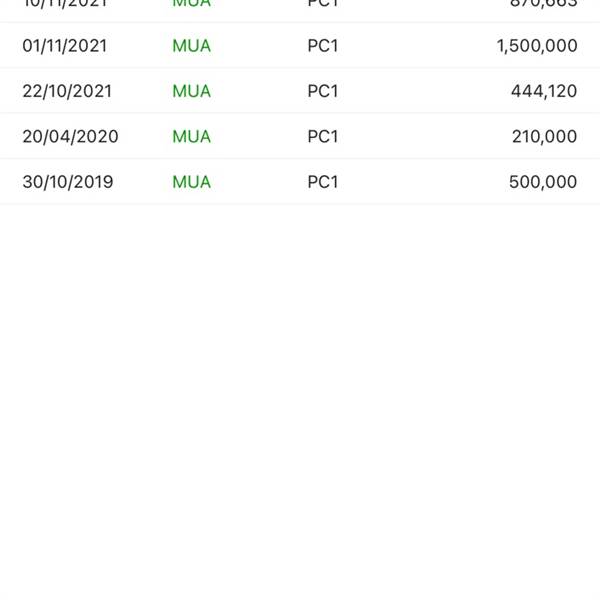Click the MUA link in the 22/10/2021 row
The height and width of the screenshot is (600, 600).
(x=191, y=91)
